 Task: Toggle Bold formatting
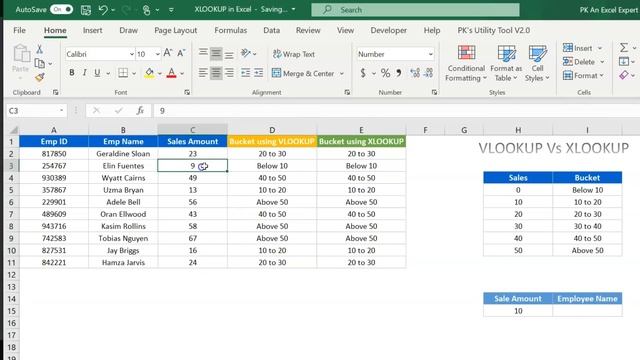72,73
